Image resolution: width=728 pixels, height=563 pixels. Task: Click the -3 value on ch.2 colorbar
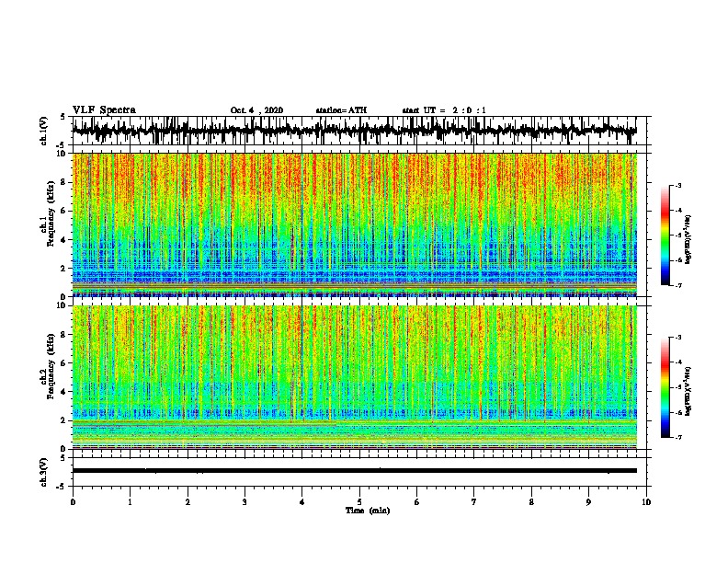point(677,338)
